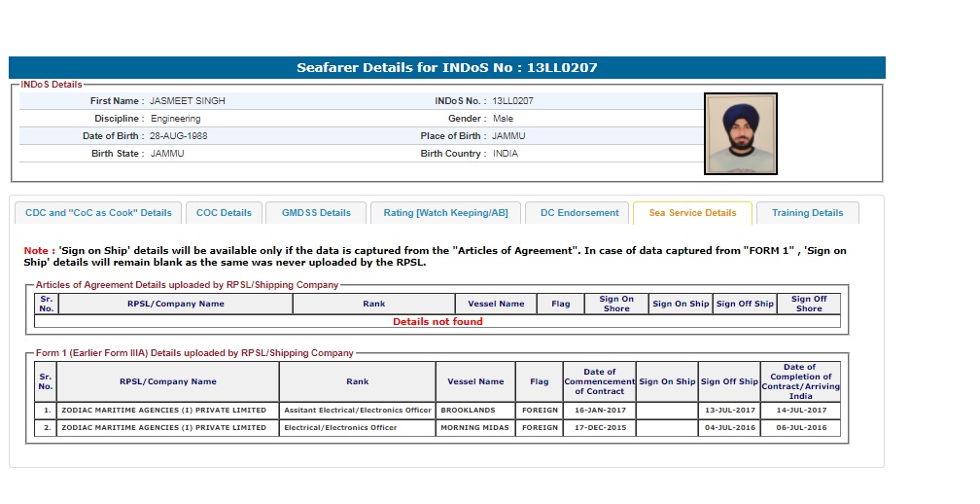The image size is (980, 504).
Task: Select the Sea Service Details tab
Action: pyautogui.click(x=692, y=213)
